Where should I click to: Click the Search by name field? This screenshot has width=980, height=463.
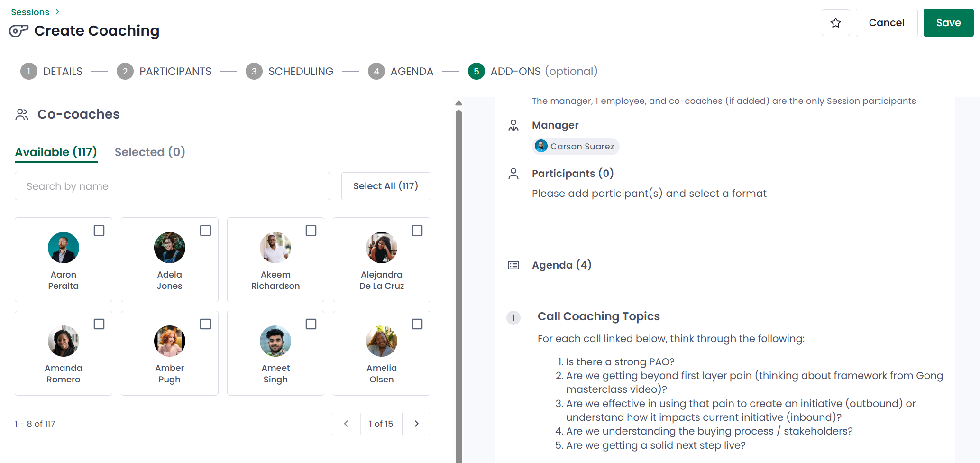[x=172, y=186]
